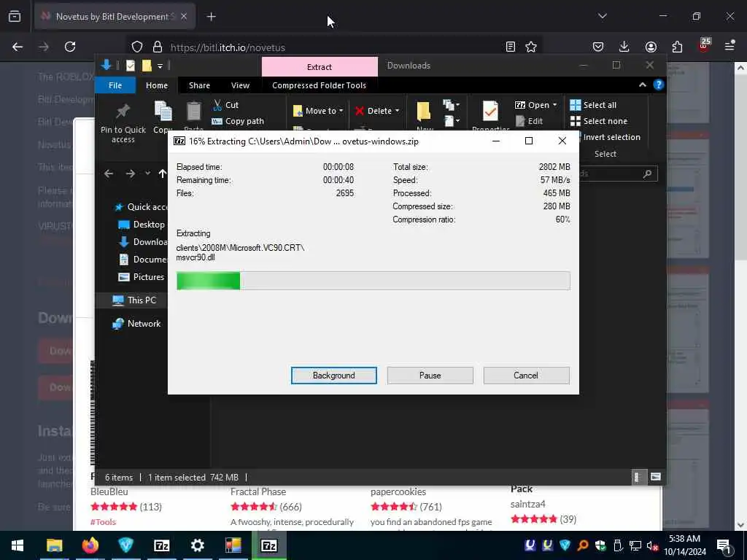Open Firefox downloads panel

624,47
